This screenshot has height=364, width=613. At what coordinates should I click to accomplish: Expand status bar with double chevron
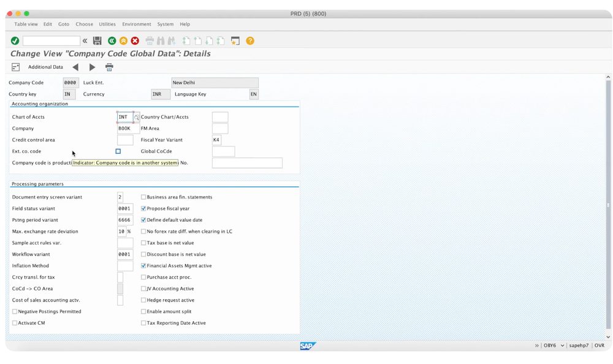(x=537, y=346)
